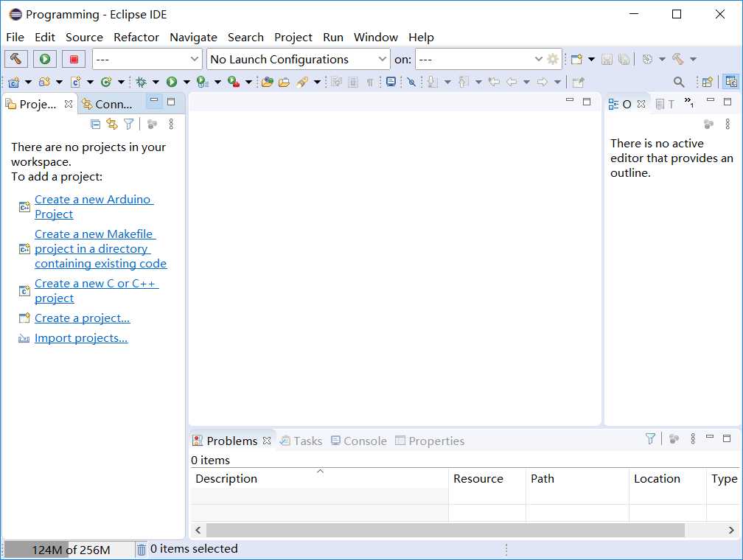743x560 pixels.
Task: Click the launch target settings gear icon
Action: pyautogui.click(x=553, y=59)
